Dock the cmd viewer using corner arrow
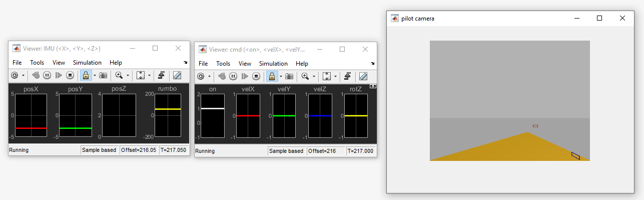The image size is (644, 200). click(372, 64)
